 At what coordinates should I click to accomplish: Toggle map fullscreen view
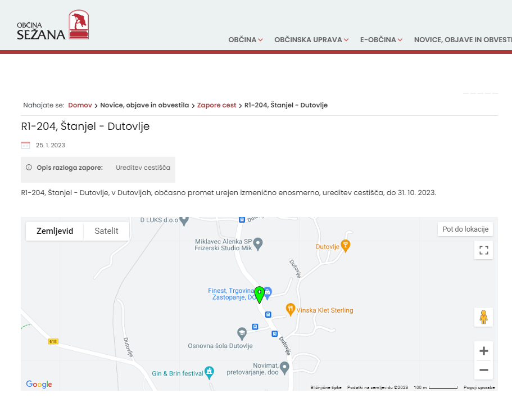[x=483, y=250]
